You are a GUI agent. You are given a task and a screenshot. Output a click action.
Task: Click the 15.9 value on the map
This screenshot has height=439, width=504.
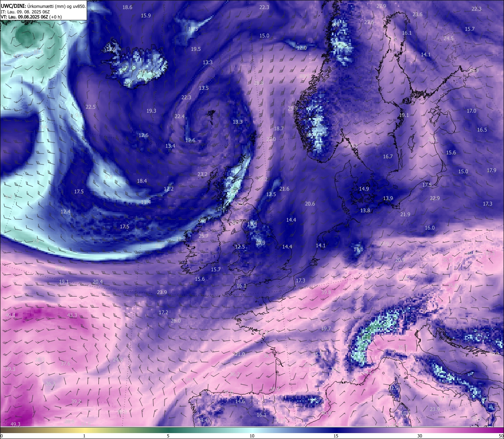(146, 15)
